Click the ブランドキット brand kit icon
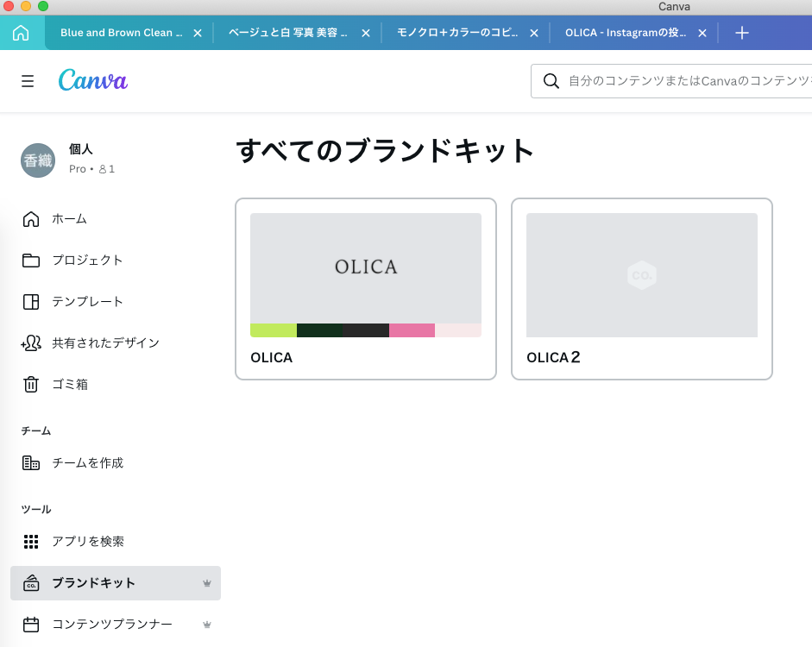Image resolution: width=812 pixels, height=647 pixels. [x=31, y=583]
